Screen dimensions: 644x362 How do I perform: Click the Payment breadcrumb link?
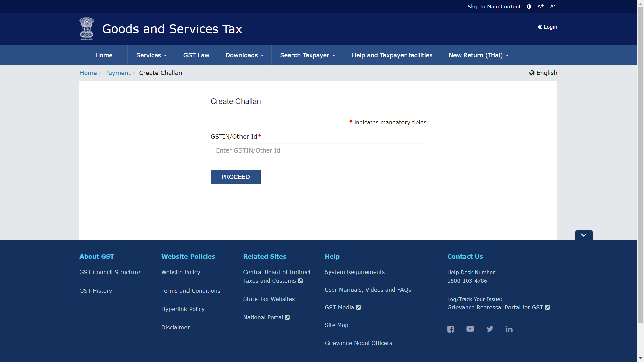coord(118,73)
